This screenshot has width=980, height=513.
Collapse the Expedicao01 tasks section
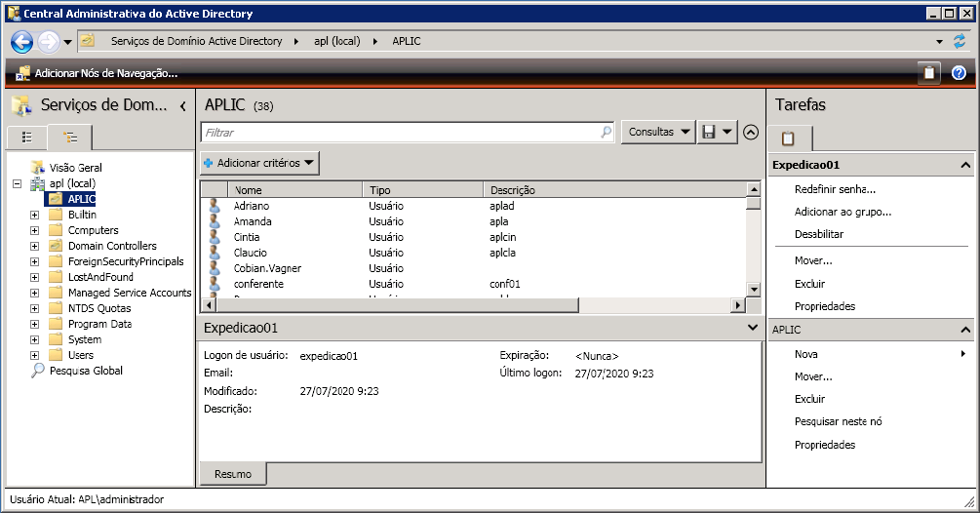point(965,165)
